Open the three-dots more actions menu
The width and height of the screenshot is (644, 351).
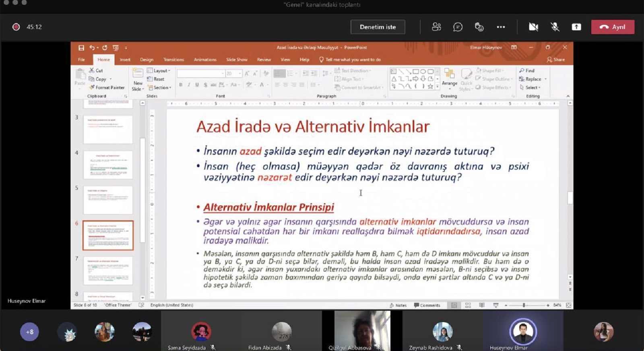point(501,27)
